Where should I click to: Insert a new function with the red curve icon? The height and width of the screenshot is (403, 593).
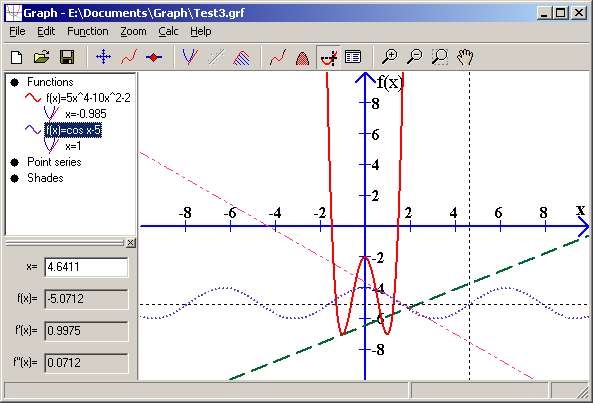click(x=129, y=57)
